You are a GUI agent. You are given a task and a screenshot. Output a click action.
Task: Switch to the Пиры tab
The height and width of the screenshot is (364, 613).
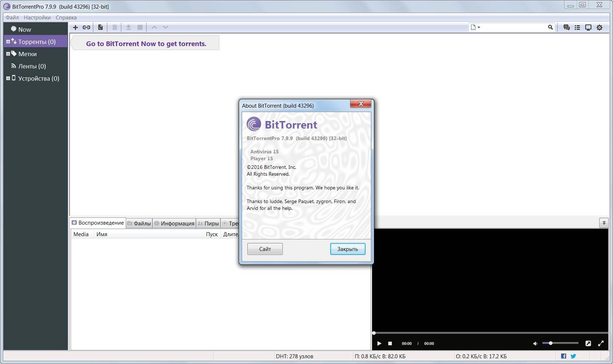click(x=208, y=223)
